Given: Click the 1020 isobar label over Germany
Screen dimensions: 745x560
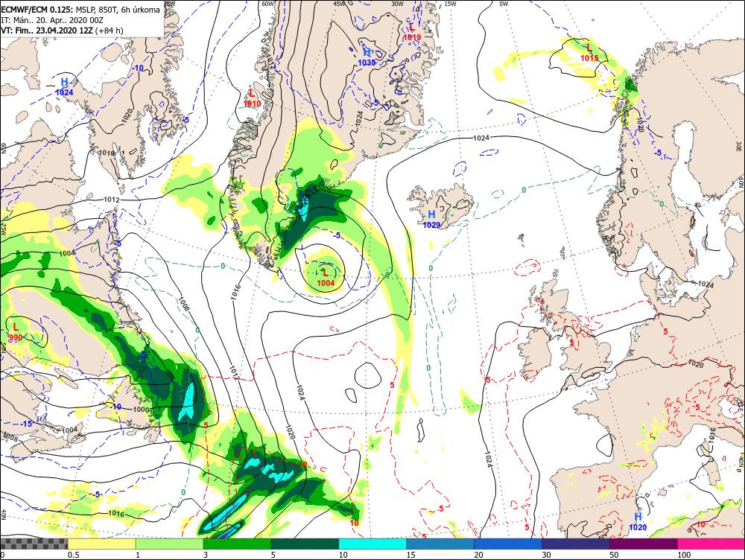Looking at the screenshot, I should click(x=695, y=364).
